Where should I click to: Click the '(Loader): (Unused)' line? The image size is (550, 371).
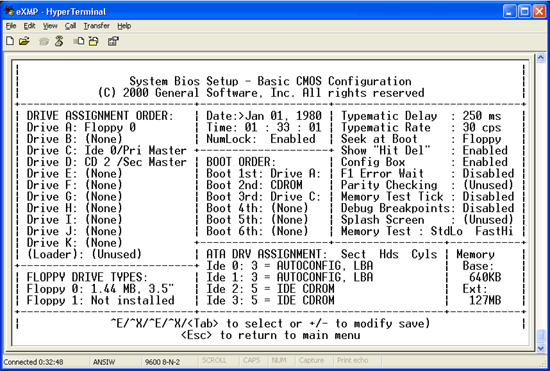(84, 254)
